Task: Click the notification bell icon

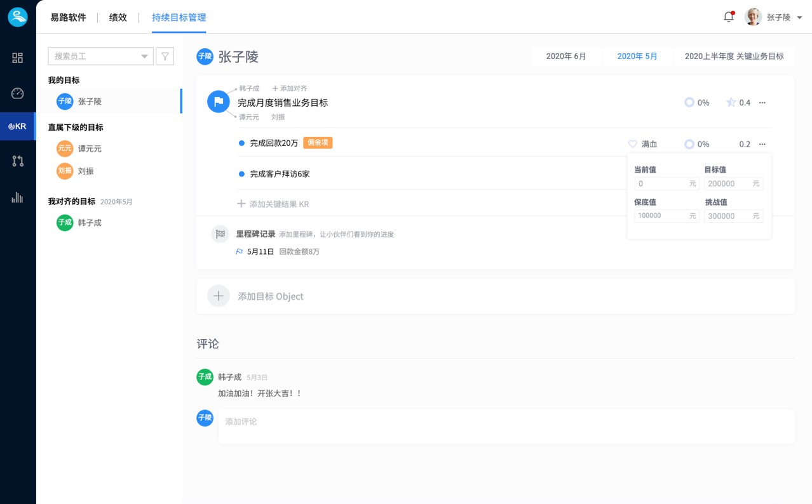Action: click(729, 17)
